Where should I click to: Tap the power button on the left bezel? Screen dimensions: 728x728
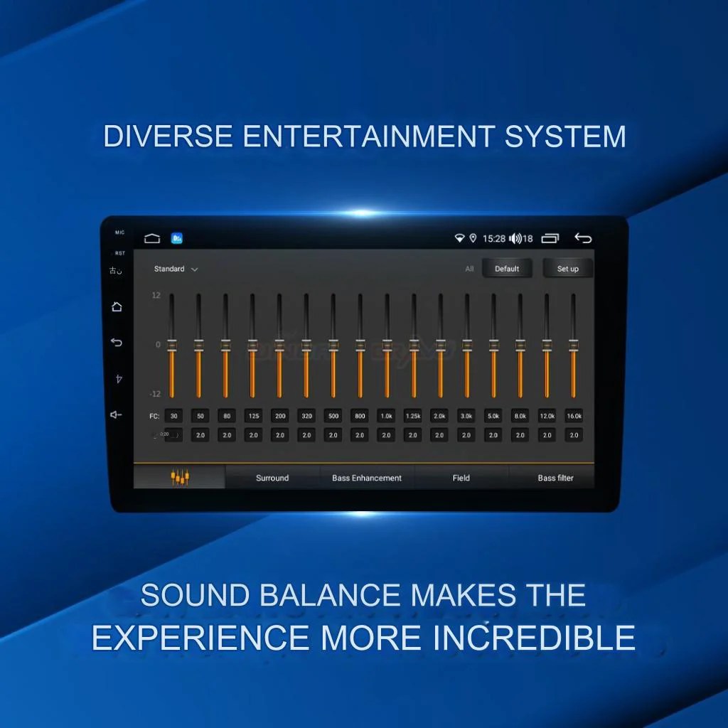116,271
